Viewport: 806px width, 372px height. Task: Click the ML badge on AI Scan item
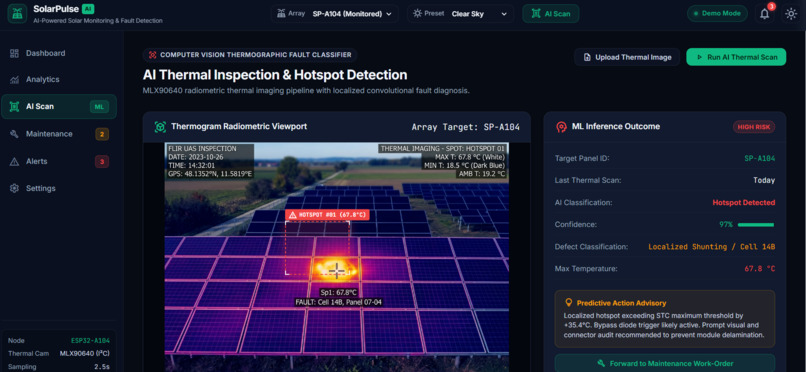tap(99, 107)
